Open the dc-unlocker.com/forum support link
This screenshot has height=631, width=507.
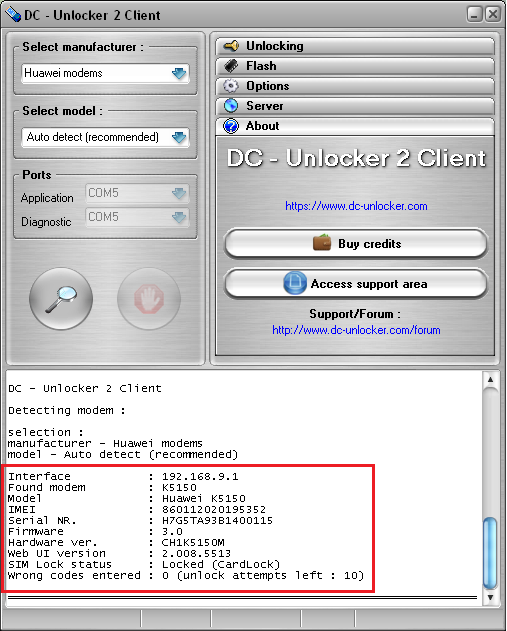tap(356, 330)
